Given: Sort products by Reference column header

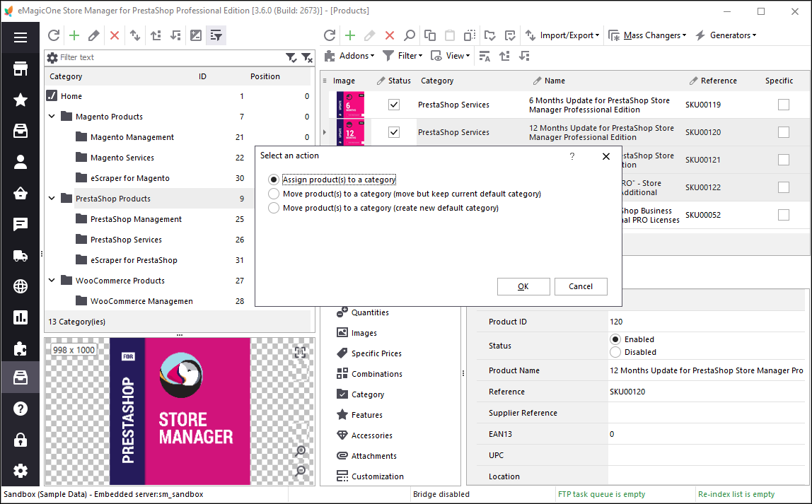Looking at the screenshot, I should click(718, 81).
